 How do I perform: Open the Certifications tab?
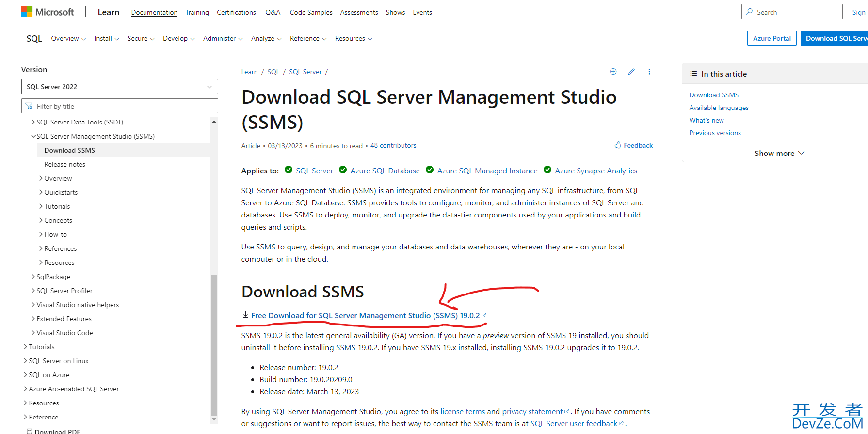click(x=236, y=12)
